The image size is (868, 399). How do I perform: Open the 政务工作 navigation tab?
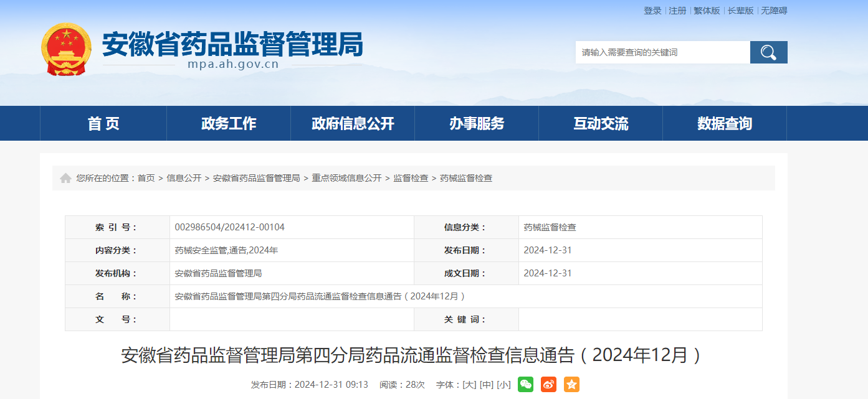tap(229, 123)
